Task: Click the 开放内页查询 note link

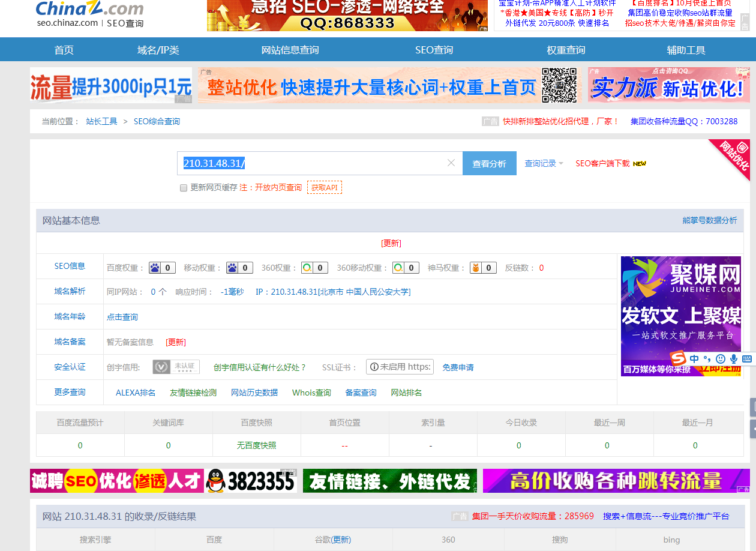Action: (278, 187)
